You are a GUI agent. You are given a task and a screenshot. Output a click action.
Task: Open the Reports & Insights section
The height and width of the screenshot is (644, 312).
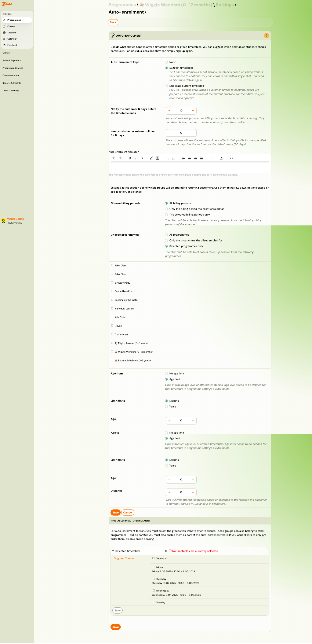(x=12, y=83)
